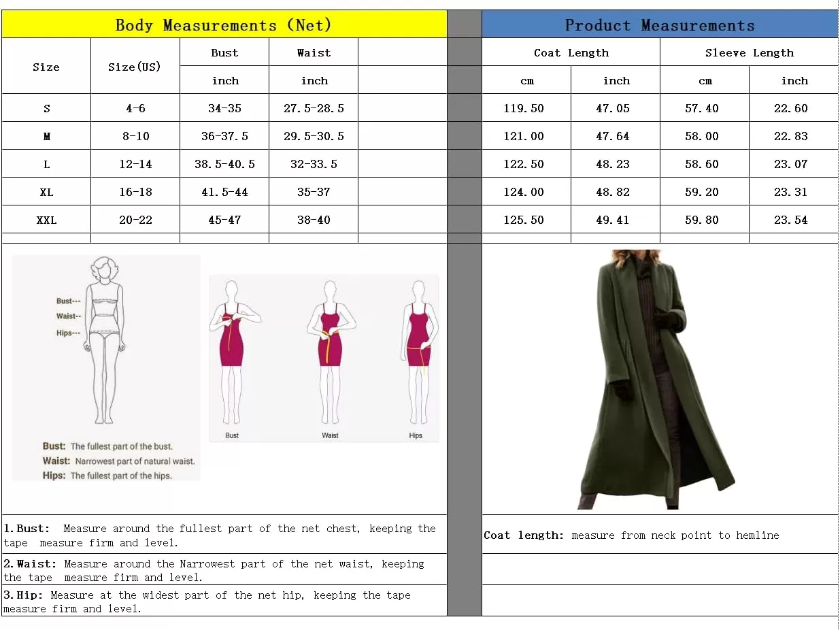
Task: Select sleeve length "23.31" inch cell
Action: pos(794,192)
